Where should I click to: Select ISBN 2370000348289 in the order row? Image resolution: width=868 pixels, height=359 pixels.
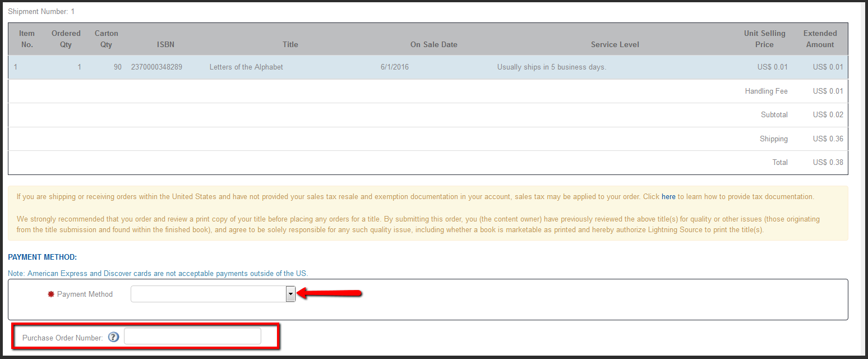[x=156, y=67]
